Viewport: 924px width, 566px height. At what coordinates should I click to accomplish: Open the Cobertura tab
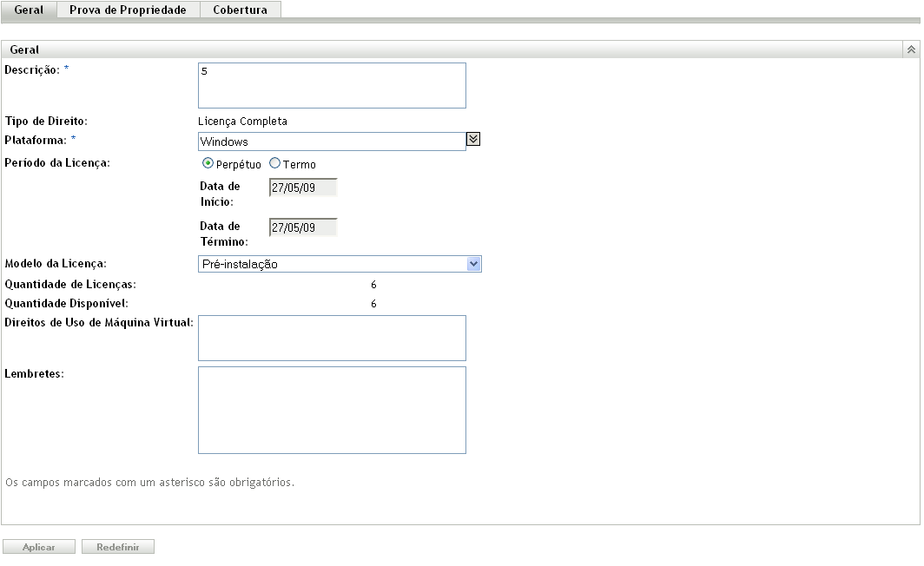[240, 10]
